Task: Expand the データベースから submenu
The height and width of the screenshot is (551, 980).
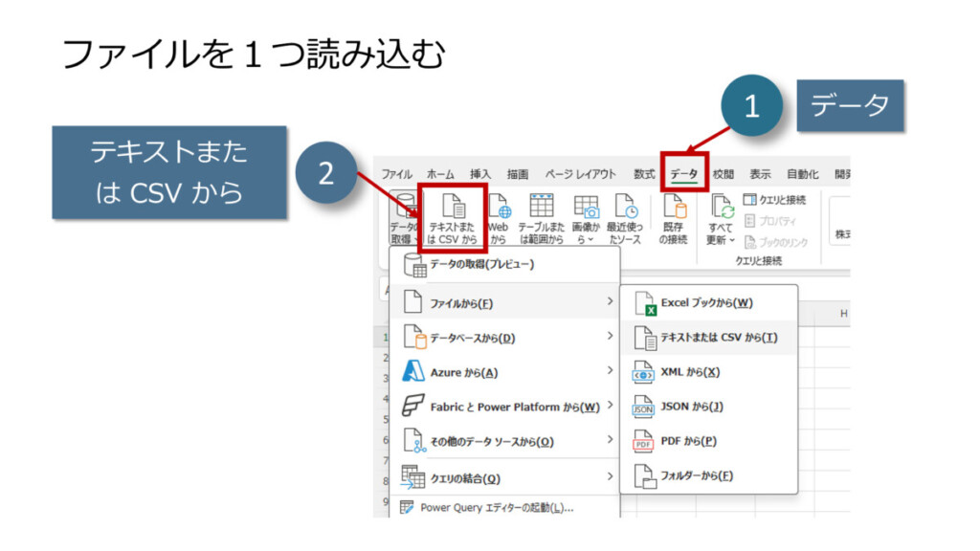Action: click(x=505, y=338)
